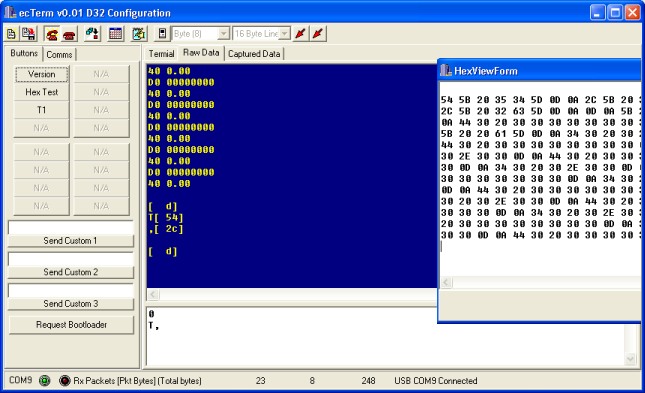
Task: Switch to the Buttons tab
Action: 24,53
